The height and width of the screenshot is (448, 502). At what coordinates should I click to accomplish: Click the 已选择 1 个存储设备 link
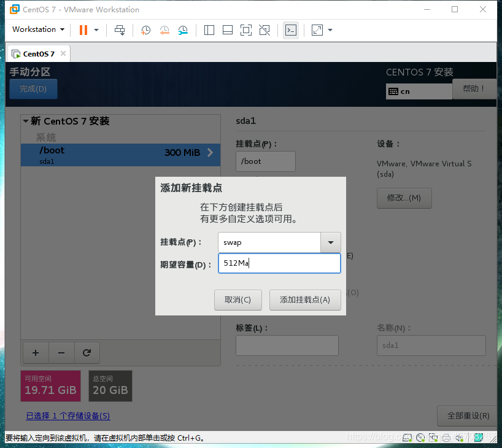(68, 416)
